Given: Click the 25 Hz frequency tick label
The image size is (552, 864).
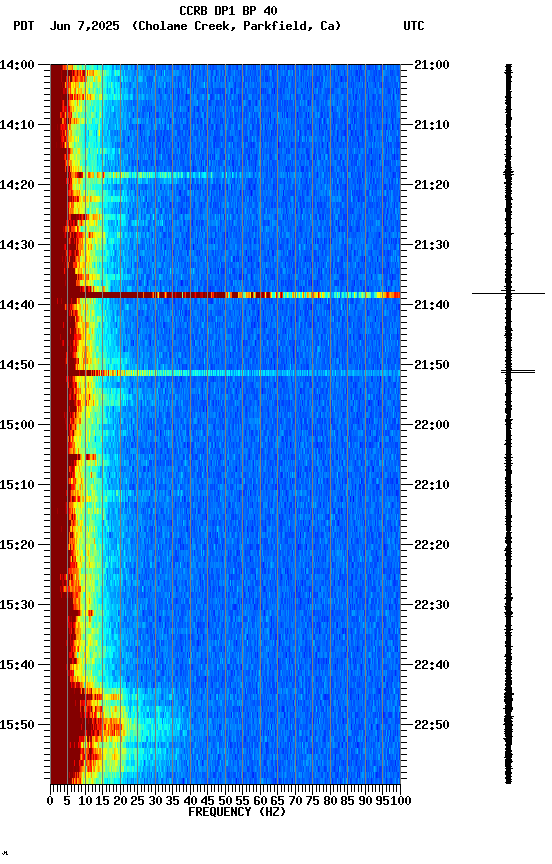Looking at the screenshot, I should tap(138, 801).
